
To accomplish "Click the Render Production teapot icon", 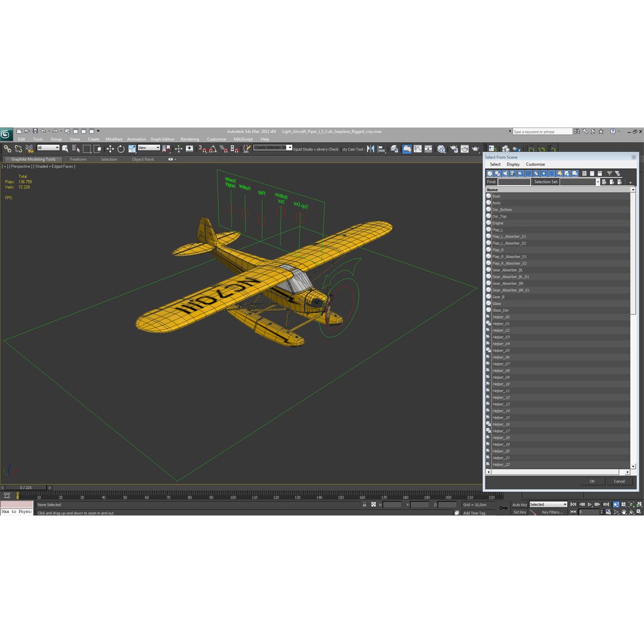I will pyautogui.click(x=475, y=149).
